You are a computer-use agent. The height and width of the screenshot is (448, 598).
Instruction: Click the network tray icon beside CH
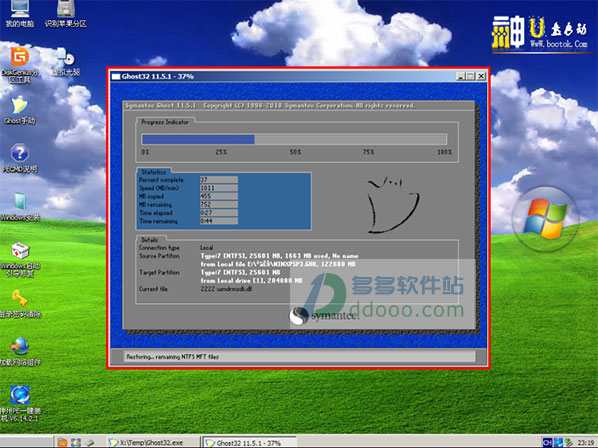tap(558, 442)
